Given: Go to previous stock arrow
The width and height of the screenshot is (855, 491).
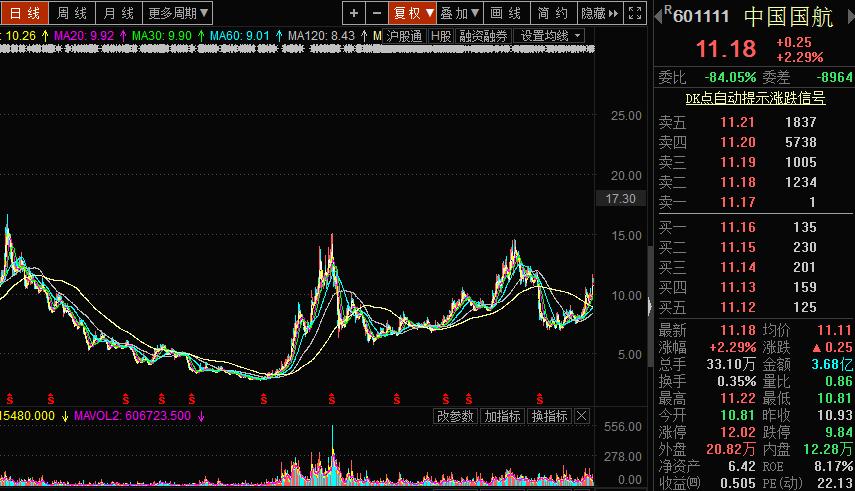Looking at the screenshot, I should pos(658,16).
